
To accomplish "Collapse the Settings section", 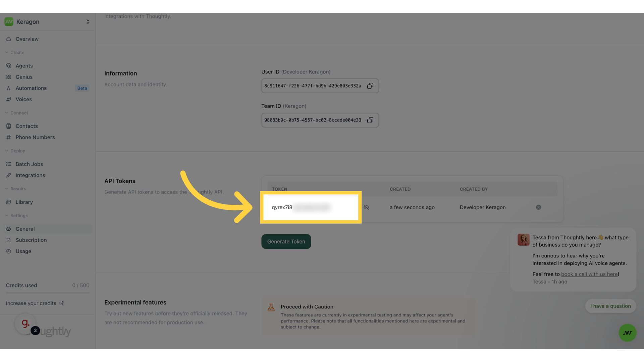I will (17, 216).
